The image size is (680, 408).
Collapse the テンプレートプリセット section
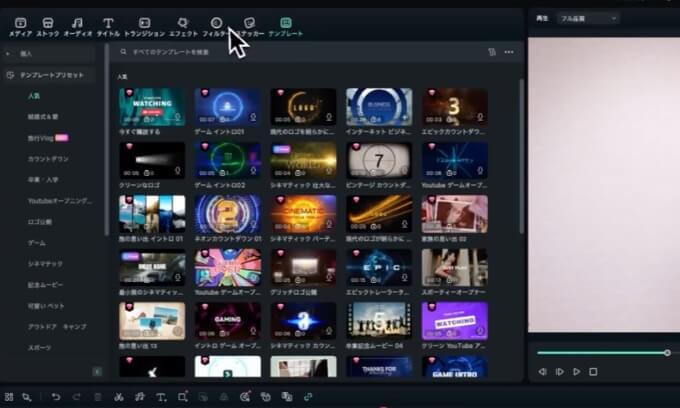pyautogui.click(x=50, y=75)
